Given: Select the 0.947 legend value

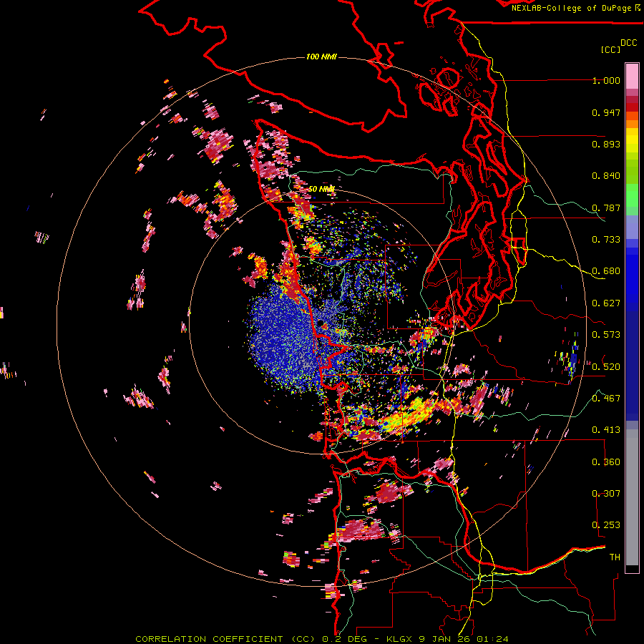Looking at the screenshot, I should point(606,112).
